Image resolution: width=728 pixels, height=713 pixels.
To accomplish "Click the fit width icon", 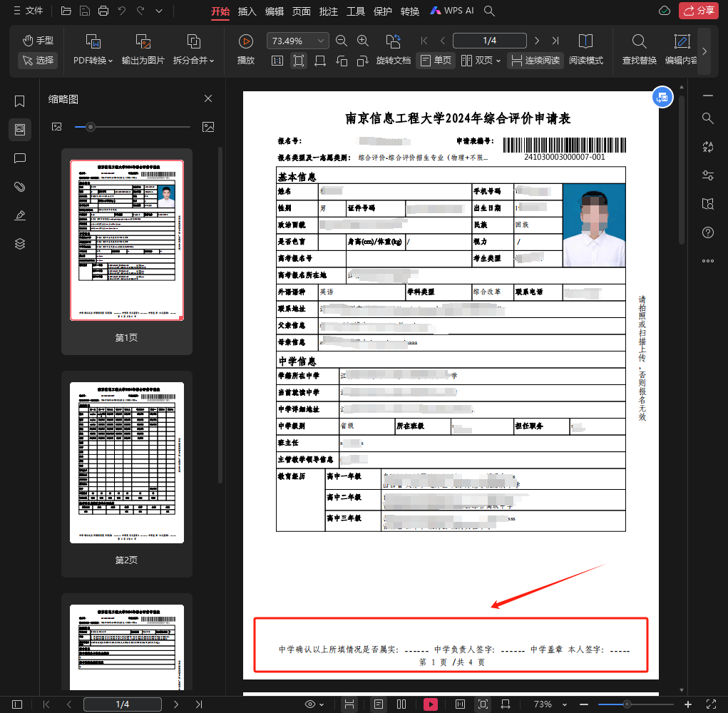I will [320, 61].
